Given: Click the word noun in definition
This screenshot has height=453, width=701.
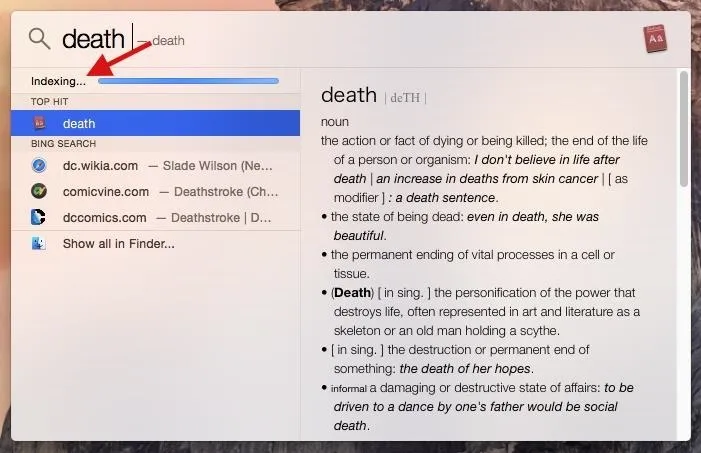Looking at the screenshot, I should tap(335, 122).
